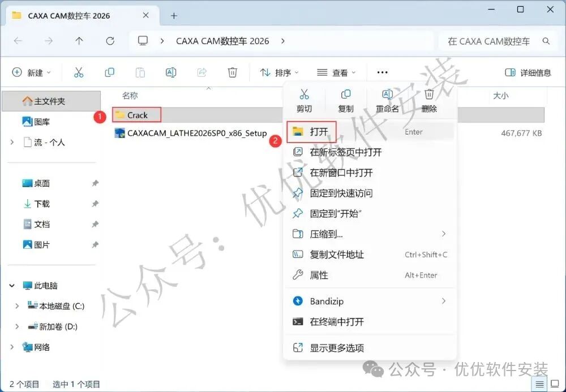Image resolution: width=566 pixels, height=392 pixels.
Task: Choose 在新标签页中打开 from context menu
Action: [x=370, y=152]
